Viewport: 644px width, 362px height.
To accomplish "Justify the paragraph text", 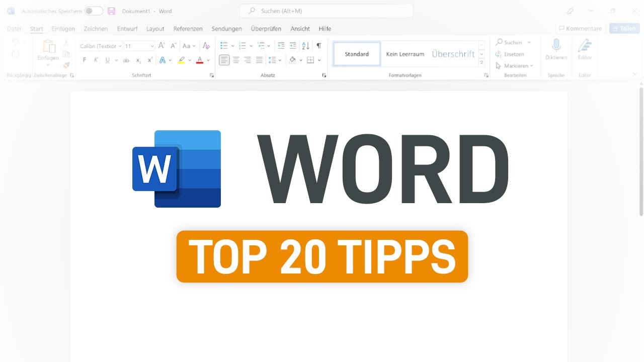I will point(259,60).
